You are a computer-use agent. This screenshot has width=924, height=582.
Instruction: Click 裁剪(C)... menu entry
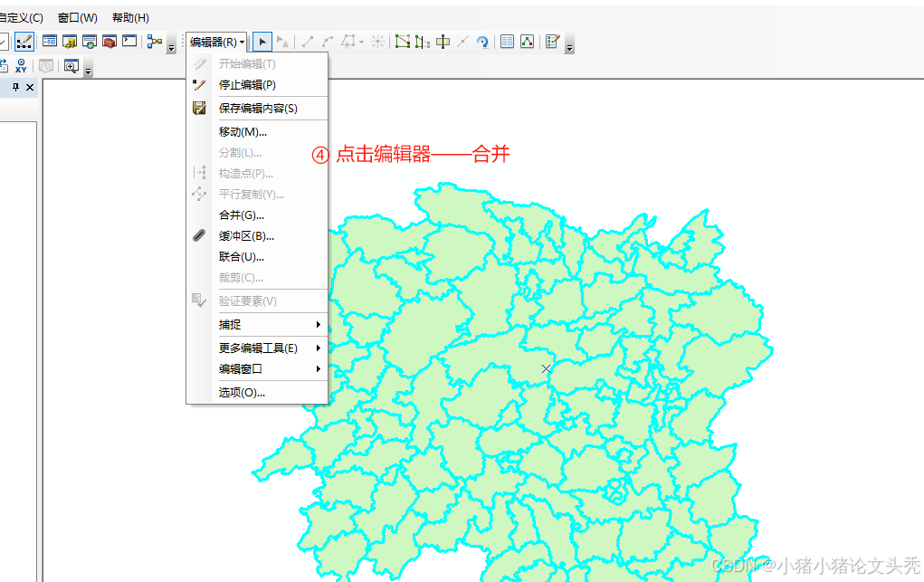click(258, 277)
